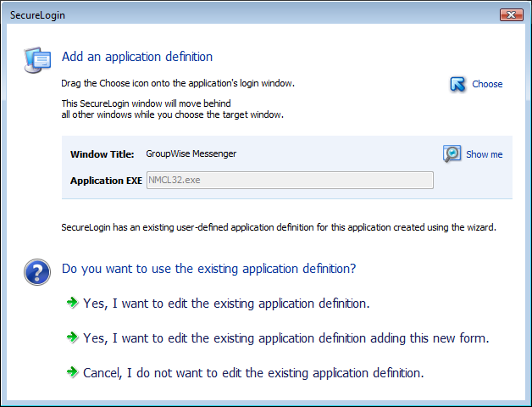Choose edit existing definition adding this new form
This screenshot has height=407, width=532.
[285, 337]
